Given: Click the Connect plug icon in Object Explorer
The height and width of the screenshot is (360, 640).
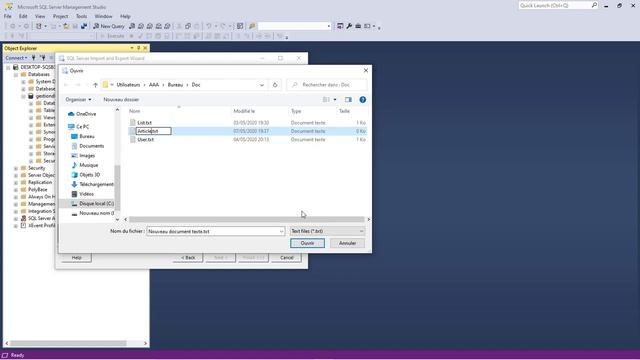Looking at the screenshot, I should (34, 58).
